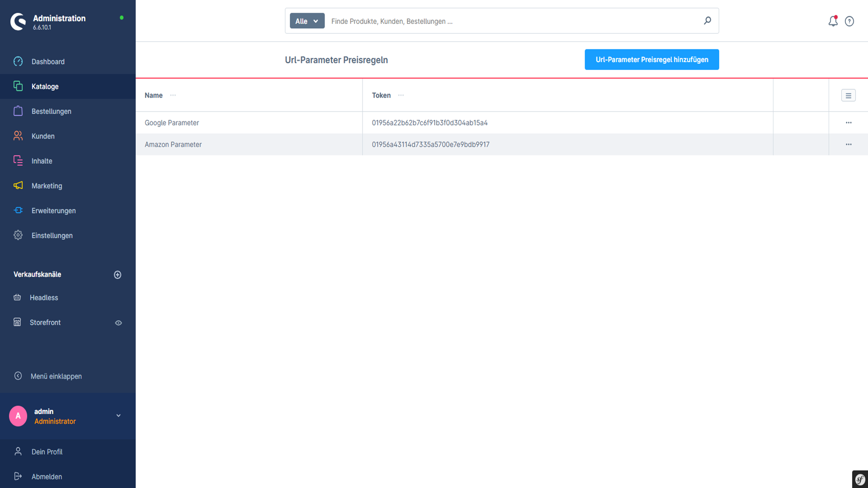Click Abmelden to log out
868x488 pixels.
click(x=47, y=477)
